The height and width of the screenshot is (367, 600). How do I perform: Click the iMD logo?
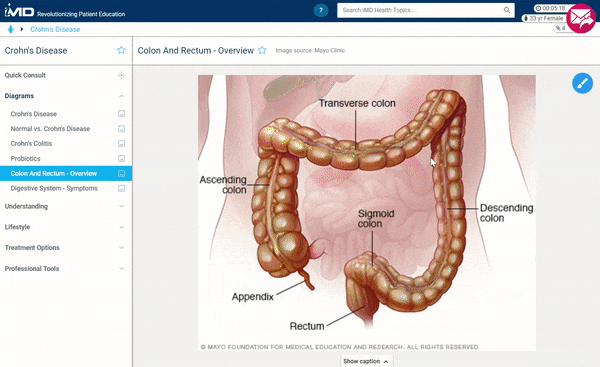19,11
